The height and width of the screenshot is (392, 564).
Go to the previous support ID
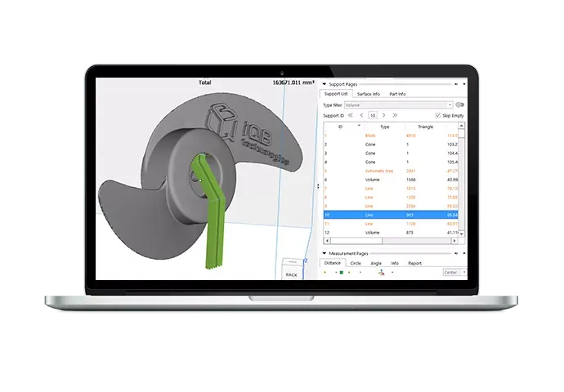click(361, 115)
